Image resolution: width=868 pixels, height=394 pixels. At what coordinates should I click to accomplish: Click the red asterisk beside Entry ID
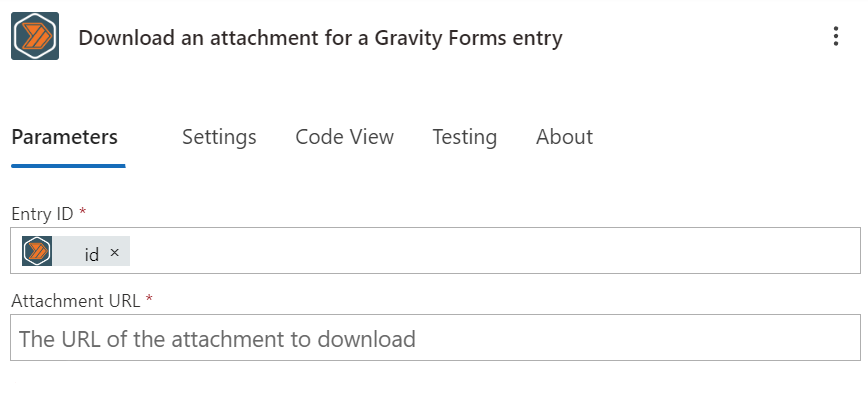coord(83,212)
